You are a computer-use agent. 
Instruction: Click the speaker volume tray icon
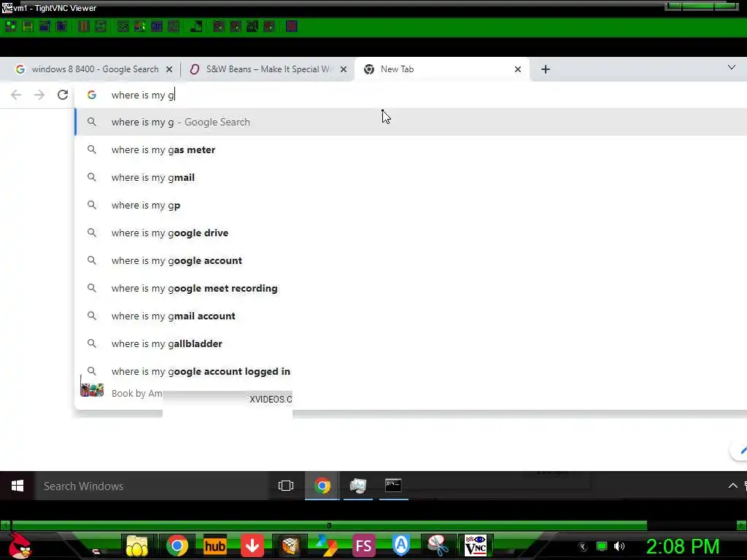[x=619, y=546]
